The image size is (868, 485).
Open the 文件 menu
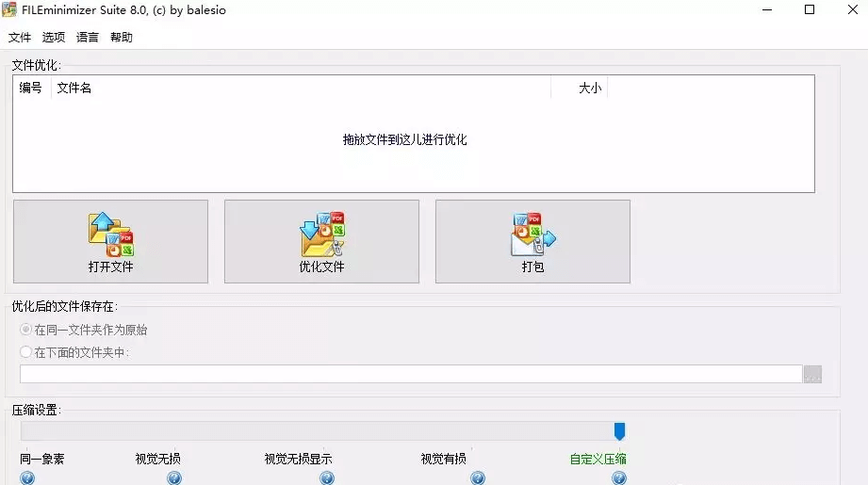20,37
